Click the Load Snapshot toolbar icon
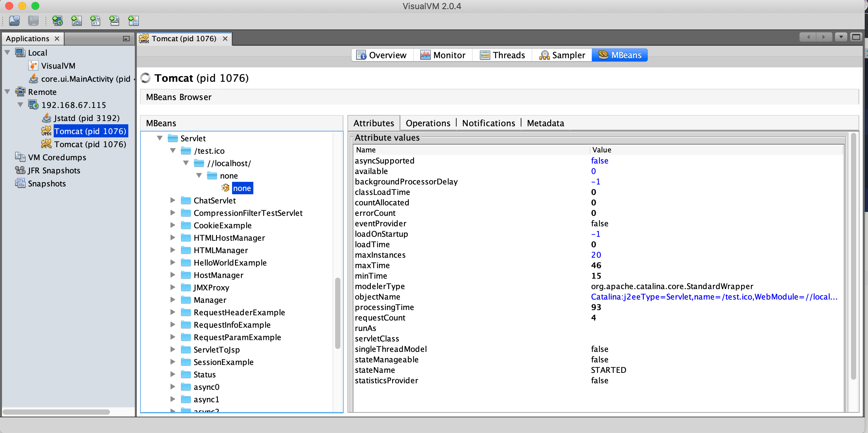 tap(14, 21)
